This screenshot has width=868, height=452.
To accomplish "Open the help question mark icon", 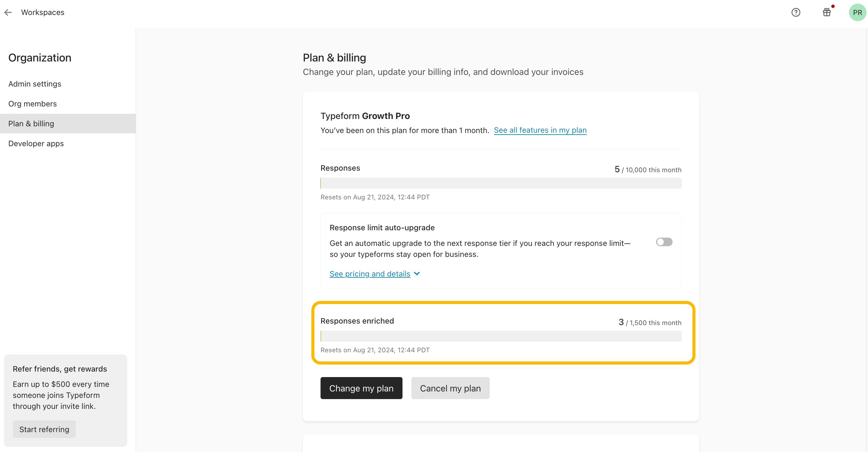I will [x=796, y=13].
